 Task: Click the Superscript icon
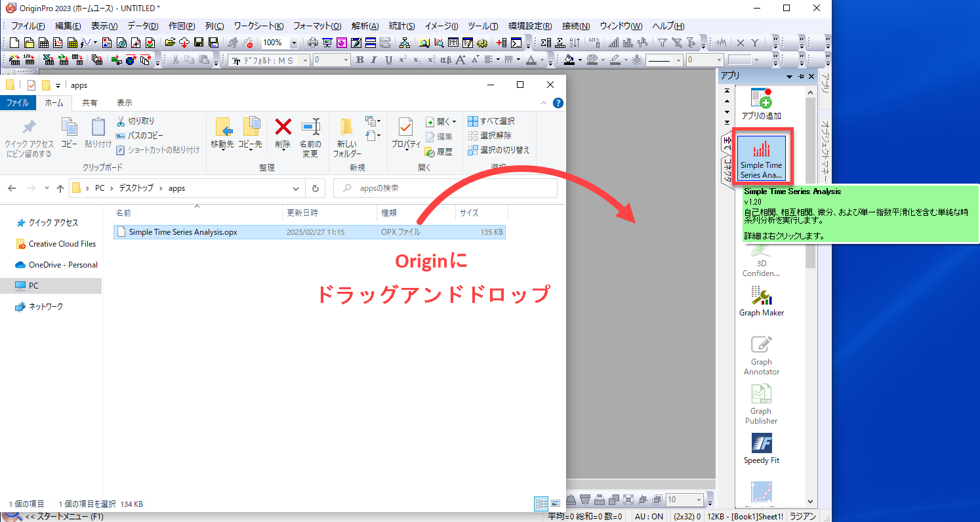pos(403,60)
